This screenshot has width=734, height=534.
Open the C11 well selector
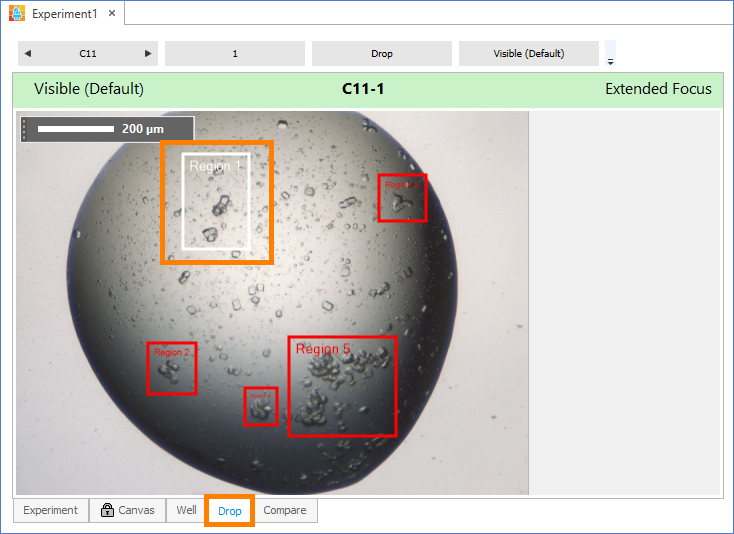click(x=88, y=53)
